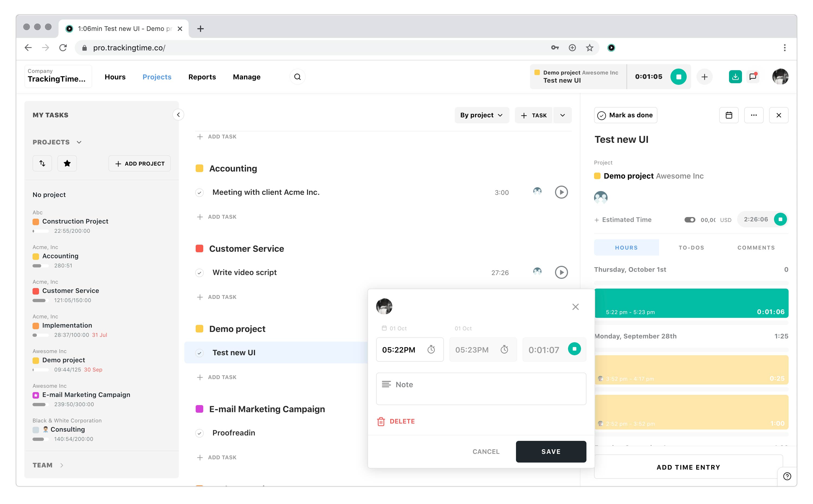Open the calendar icon in task panel
This screenshot has width=813, height=504.
(x=729, y=115)
